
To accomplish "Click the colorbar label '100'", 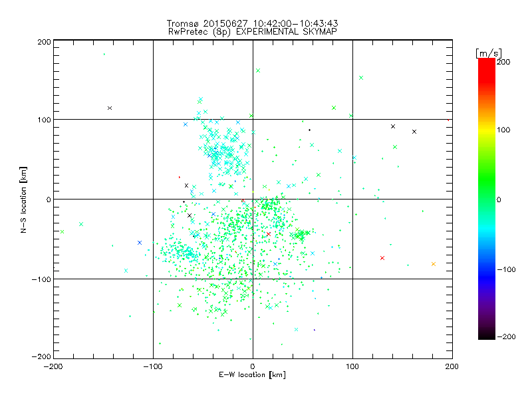I will (x=503, y=130).
